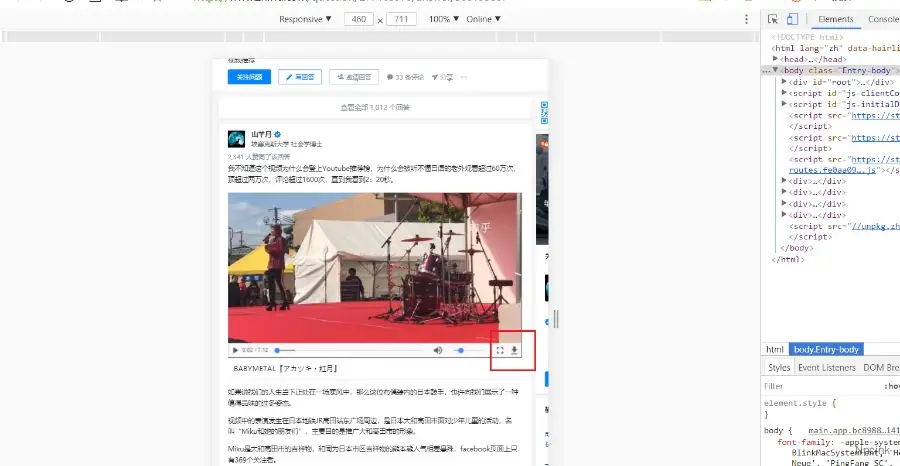Open the more options ellipsis in question bar

pos(464,77)
